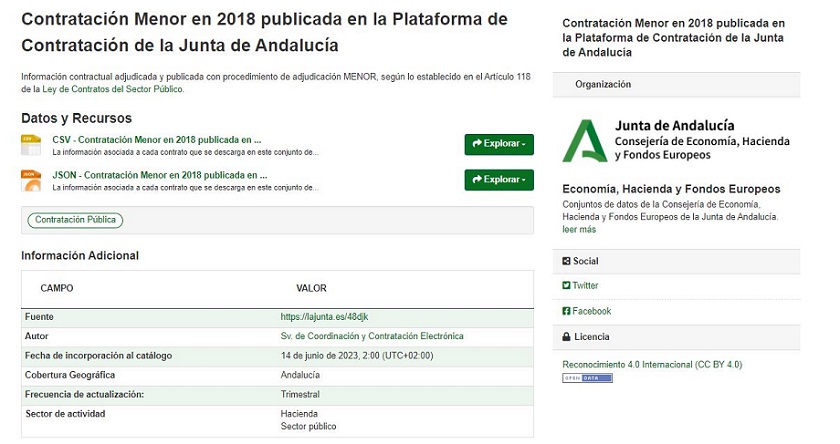The image size is (840, 444).
Task: Click the Facebook share icon
Action: coord(567,312)
